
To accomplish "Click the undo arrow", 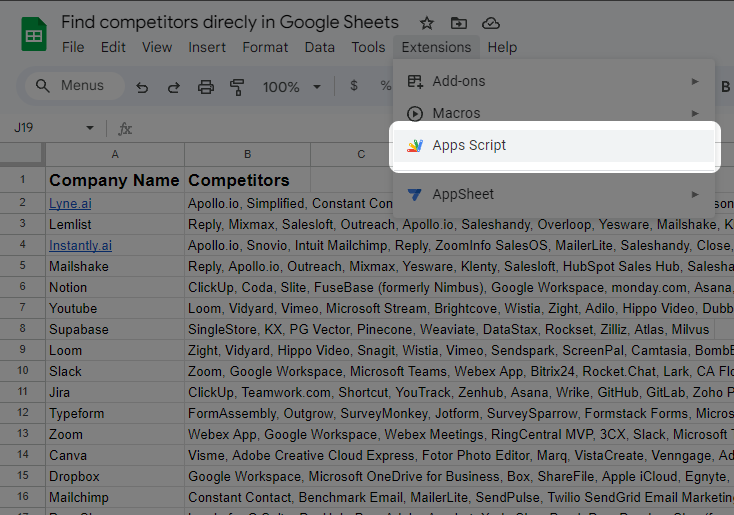I will coord(142,87).
